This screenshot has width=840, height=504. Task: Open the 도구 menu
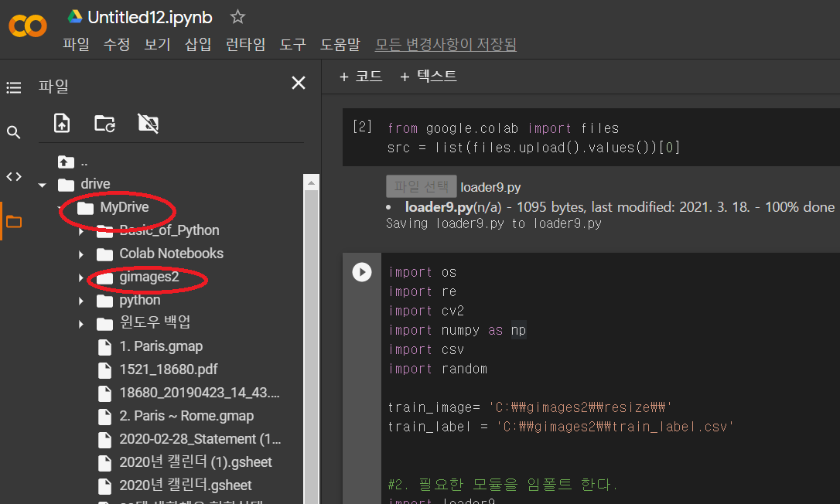click(292, 45)
